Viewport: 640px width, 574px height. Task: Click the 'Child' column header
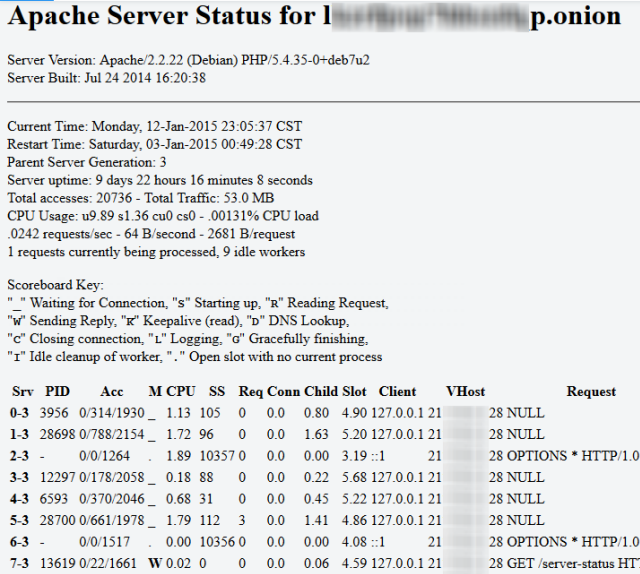321,392
